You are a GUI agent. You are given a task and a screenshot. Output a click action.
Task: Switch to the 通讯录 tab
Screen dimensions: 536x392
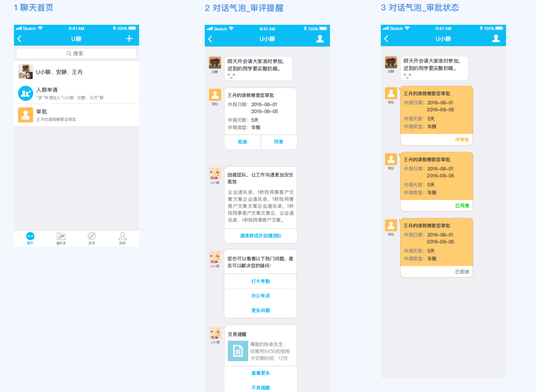61,238
